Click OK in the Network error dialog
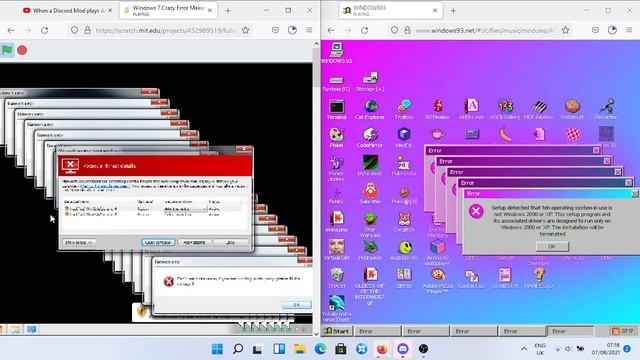This screenshot has width=640, height=360. (x=296, y=305)
